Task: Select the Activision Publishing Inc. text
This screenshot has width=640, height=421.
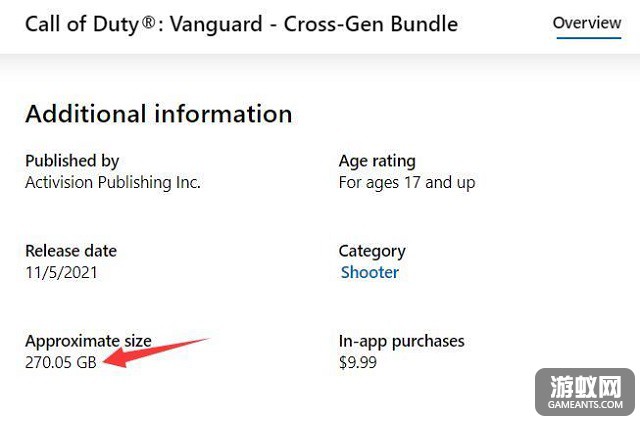Action: pyautogui.click(x=113, y=183)
